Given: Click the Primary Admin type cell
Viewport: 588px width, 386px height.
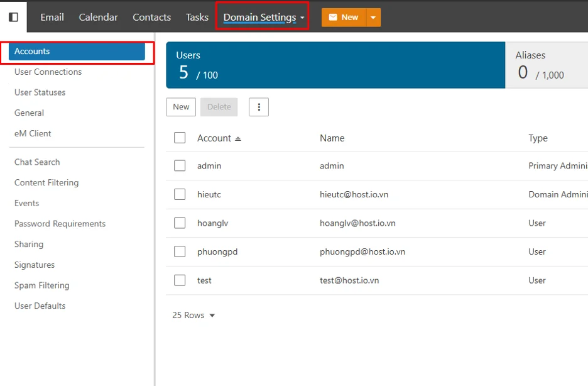Looking at the screenshot, I should click(x=558, y=166).
